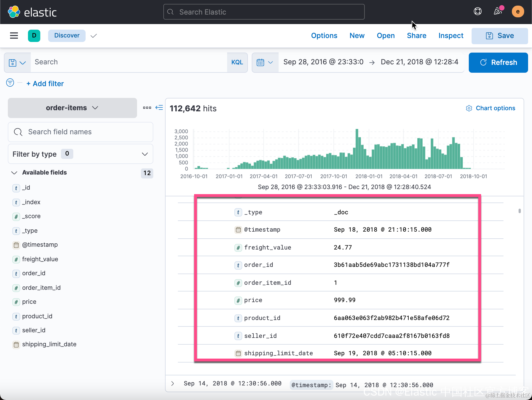Open the date quick menu calendar icon
This screenshot has height=400, width=532.
click(265, 62)
